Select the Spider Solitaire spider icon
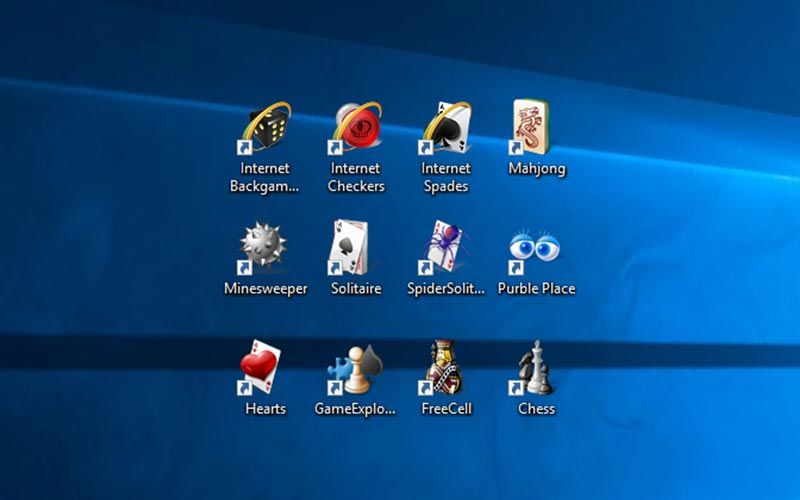 pos(444,248)
